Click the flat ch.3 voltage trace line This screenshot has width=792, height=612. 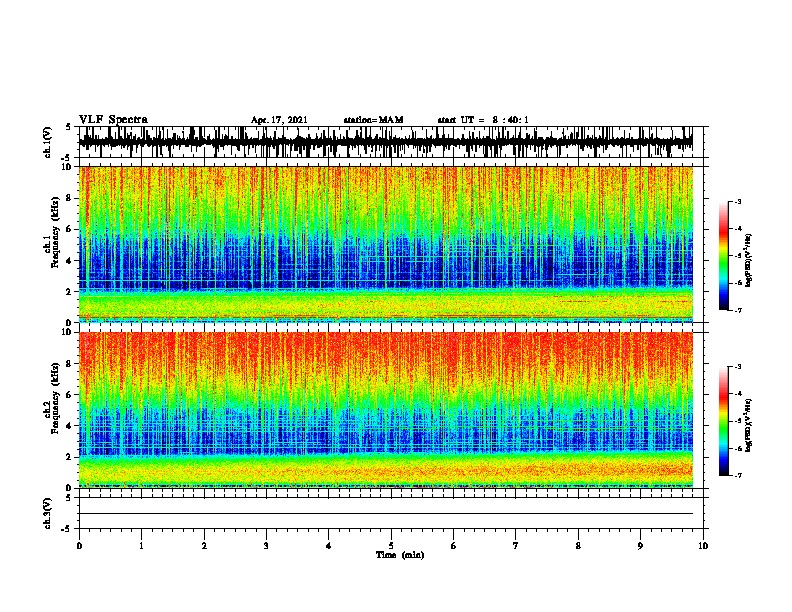coord(386,514)
